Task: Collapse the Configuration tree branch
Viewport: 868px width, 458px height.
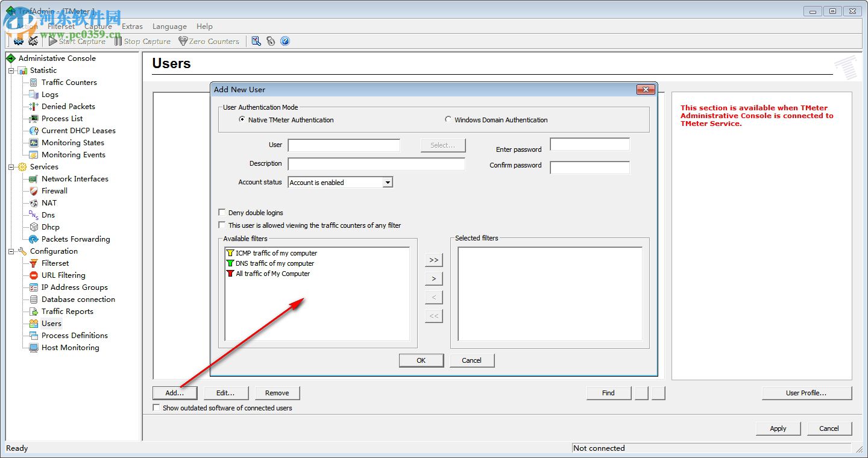Action: pyautogui.click(x=11, y=251)
